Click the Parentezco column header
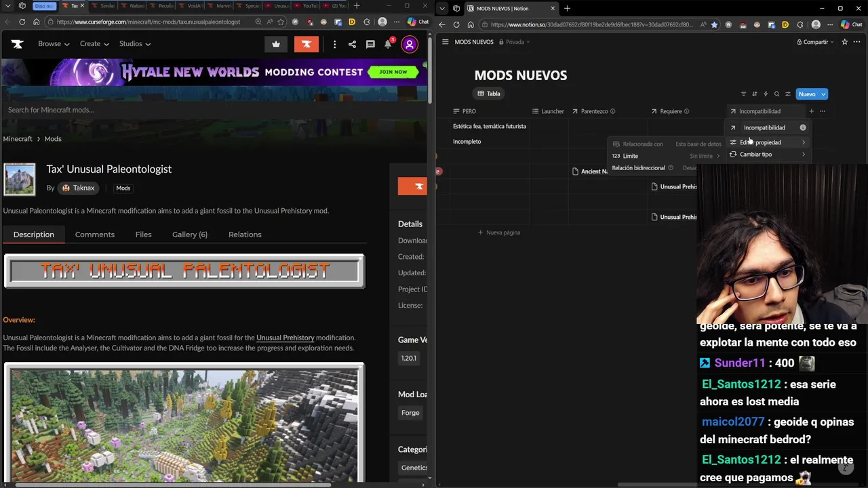This screenshot has height=488, width=868. [608, 111]
